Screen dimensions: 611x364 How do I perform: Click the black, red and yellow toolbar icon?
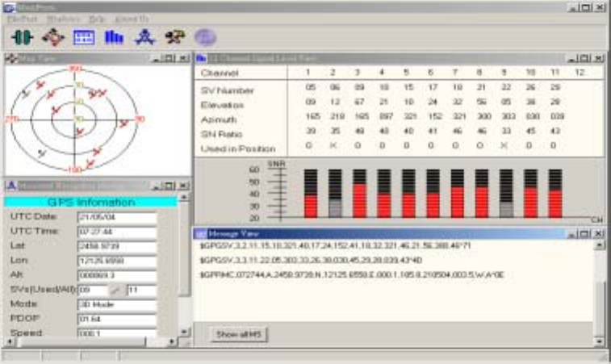[175, 37]
